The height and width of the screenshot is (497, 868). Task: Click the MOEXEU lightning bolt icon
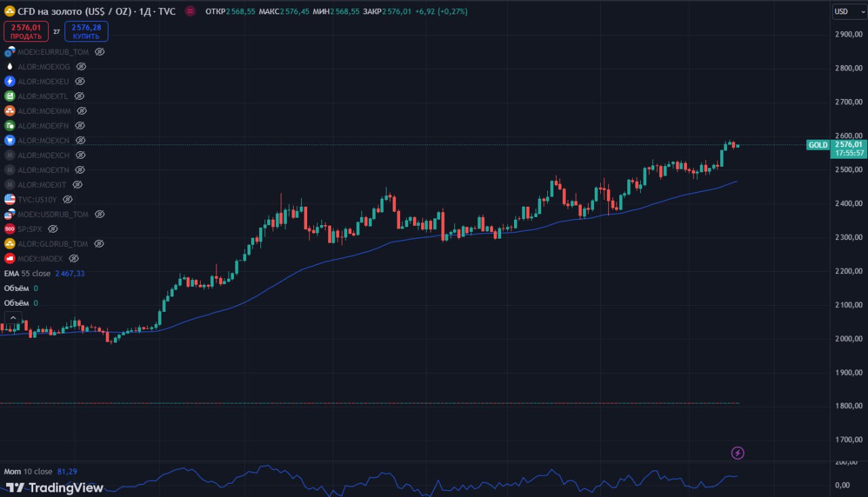[9, 81]
